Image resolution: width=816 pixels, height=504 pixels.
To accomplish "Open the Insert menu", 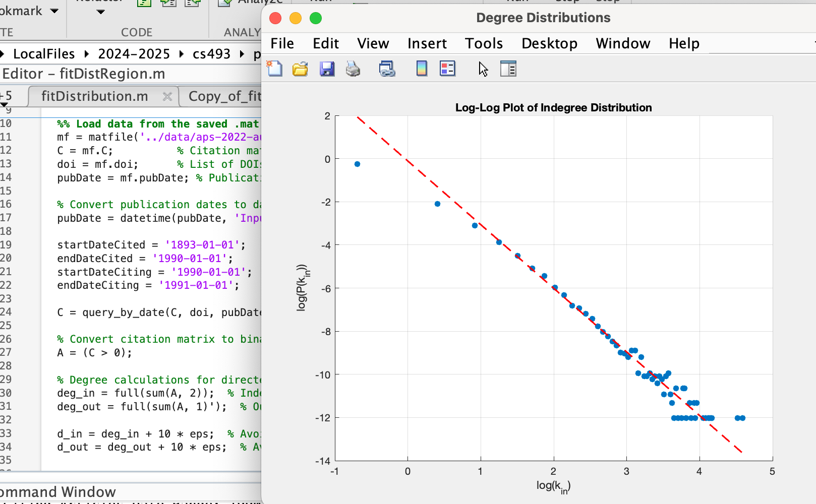I will pyautogui.click(x=427, y=43).
